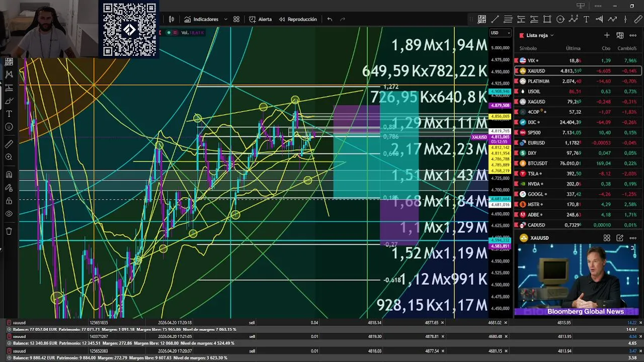This screenshot has height=362, width=644.
Task: Activate the zoom-in tool in left sidebar
Action: pos(9,157)
